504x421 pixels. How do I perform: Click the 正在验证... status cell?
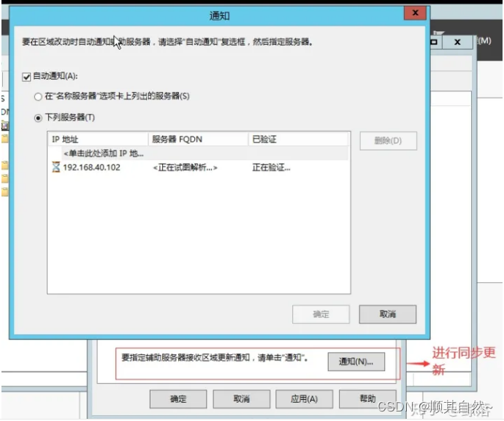pos(271,167)
